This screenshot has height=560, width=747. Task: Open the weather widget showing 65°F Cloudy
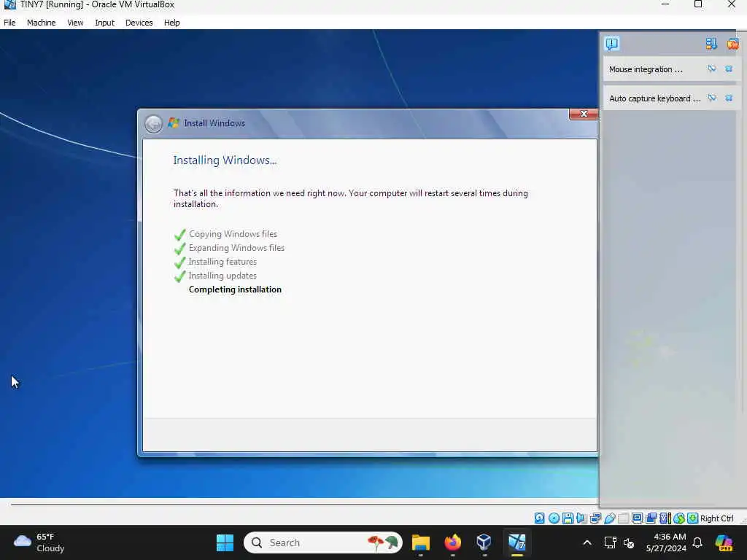[x=39, y=542]
